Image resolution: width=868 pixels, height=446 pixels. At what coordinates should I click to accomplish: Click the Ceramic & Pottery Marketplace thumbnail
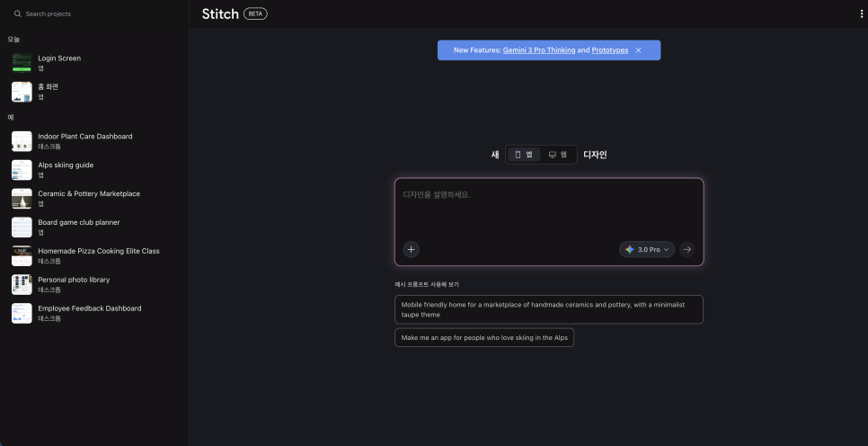click(x=22, y=199)
